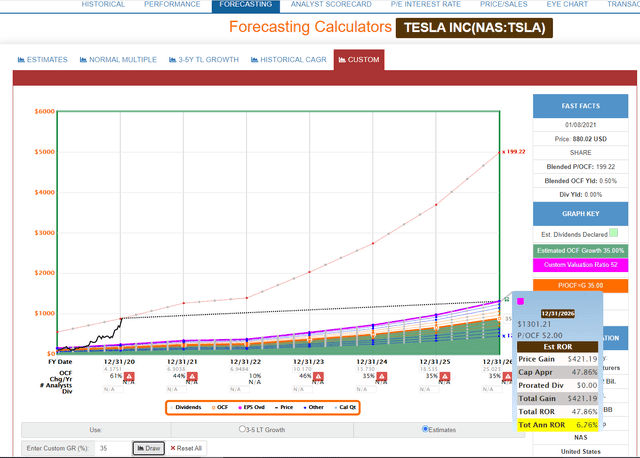Screen dimensions: 640x458
Task: Click the Est. Dividends Declared green swatch
Action: point(613,233)
